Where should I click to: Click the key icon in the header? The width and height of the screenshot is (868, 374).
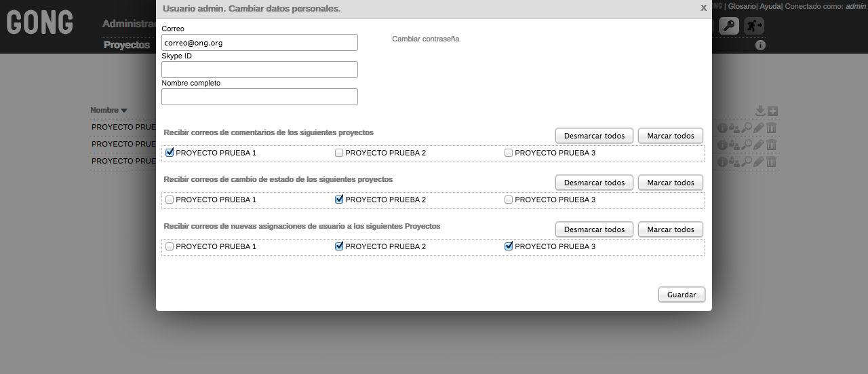729,26
